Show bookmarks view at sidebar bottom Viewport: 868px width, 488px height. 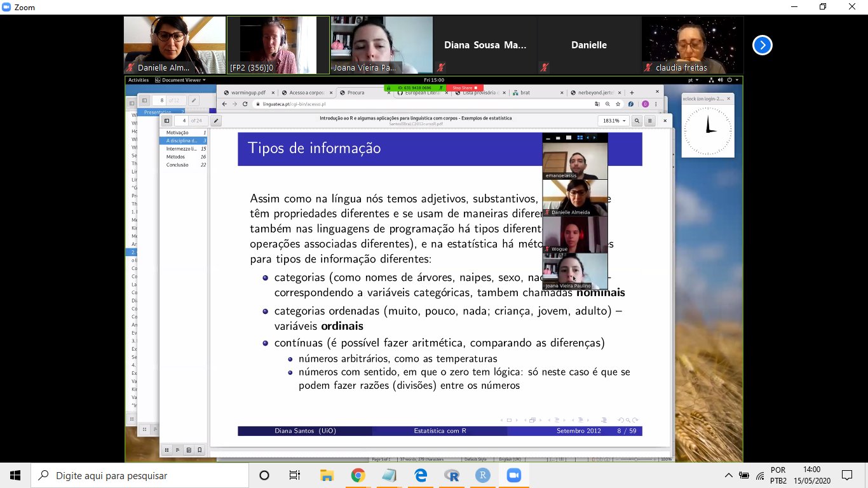[x=200, y=450]
